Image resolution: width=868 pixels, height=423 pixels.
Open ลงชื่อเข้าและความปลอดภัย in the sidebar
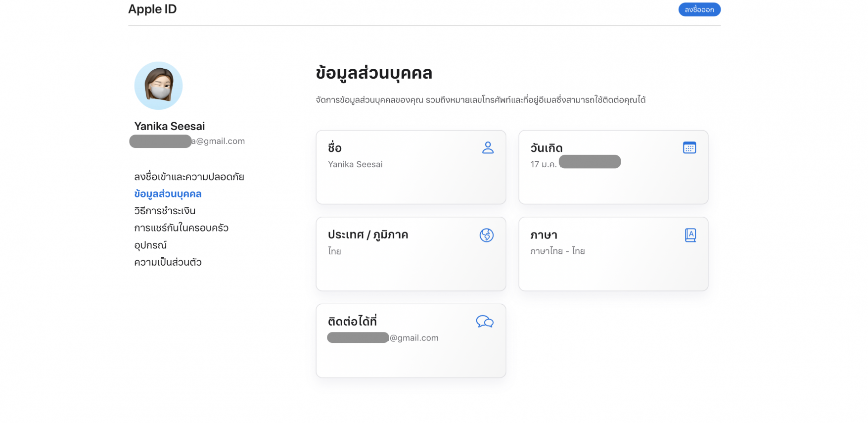pyautogui.click(x=189, y=177)
